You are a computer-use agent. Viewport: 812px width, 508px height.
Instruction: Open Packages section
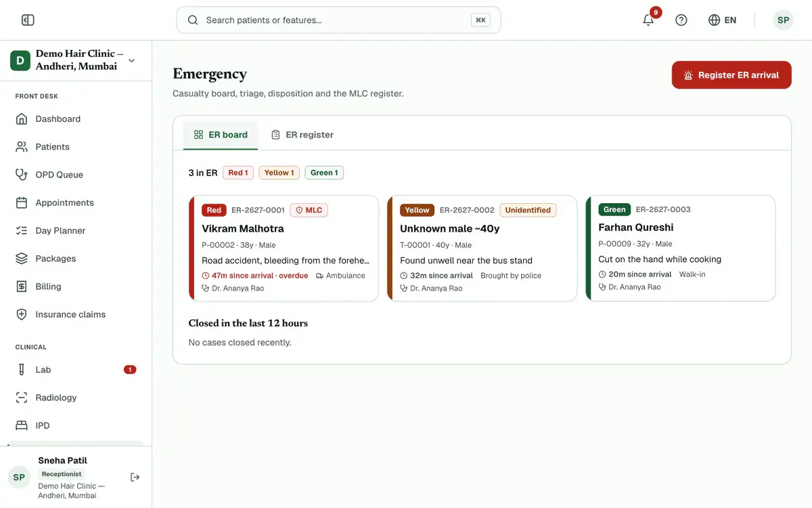[x=76, y=259]
